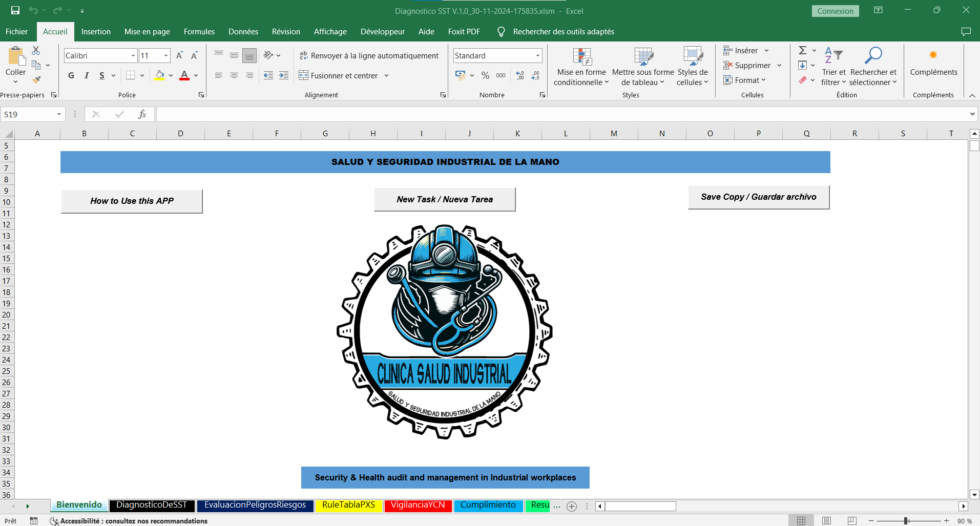The width and height of the screenshot is (980, 526).
Task: Click the cell borders icon
Action: (x=131, y=75)
